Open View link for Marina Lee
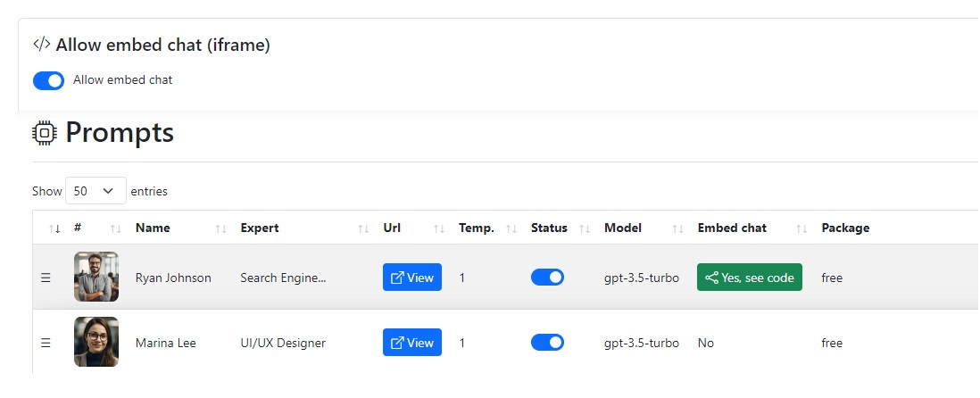Screen dimensions: 980x398 pyautogui.click(x=412, y=343)
